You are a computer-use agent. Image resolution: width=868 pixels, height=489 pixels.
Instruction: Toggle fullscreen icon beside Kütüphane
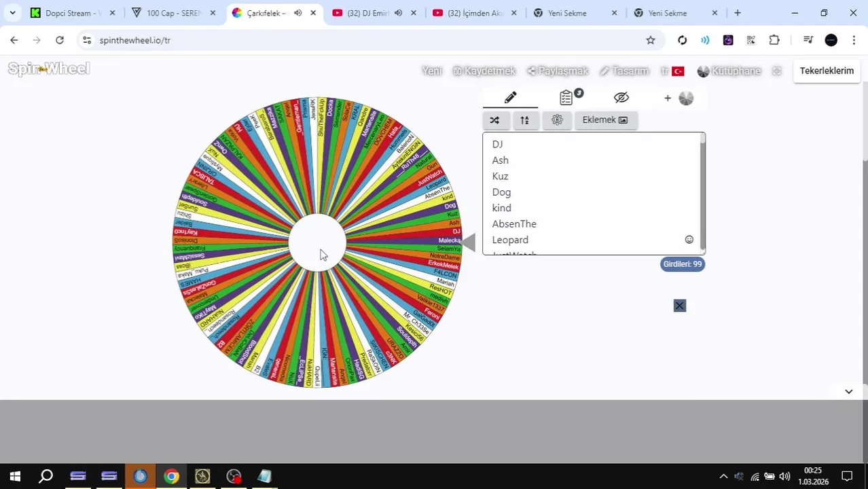pos(777,71)
